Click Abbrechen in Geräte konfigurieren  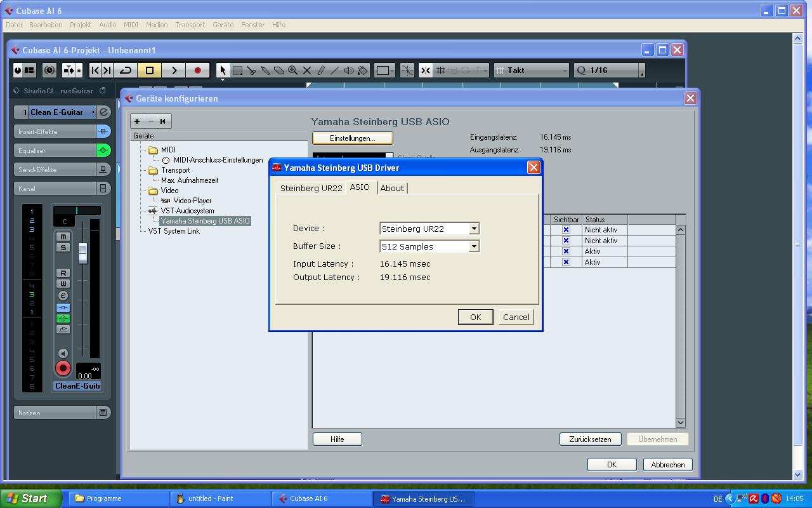667,465
